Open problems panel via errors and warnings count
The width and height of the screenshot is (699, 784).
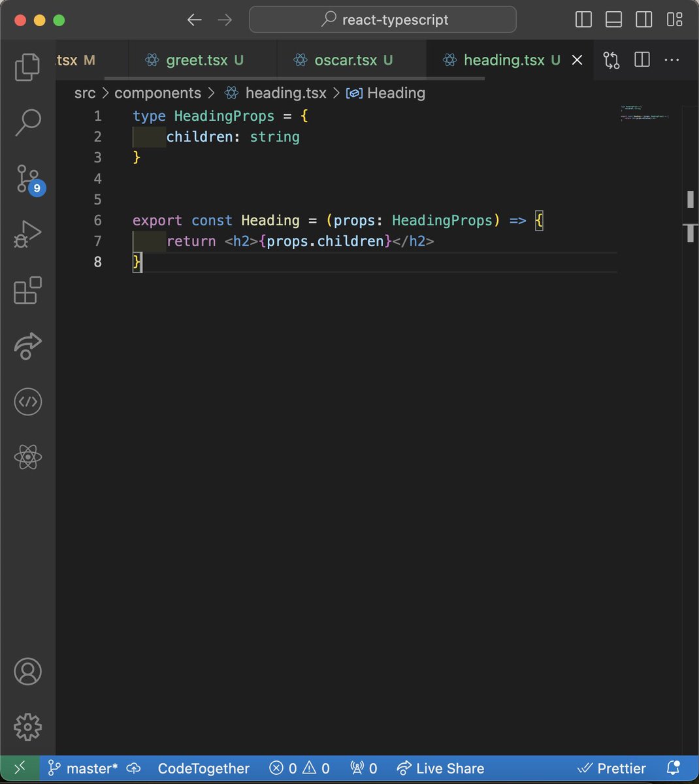coord(300,768)
